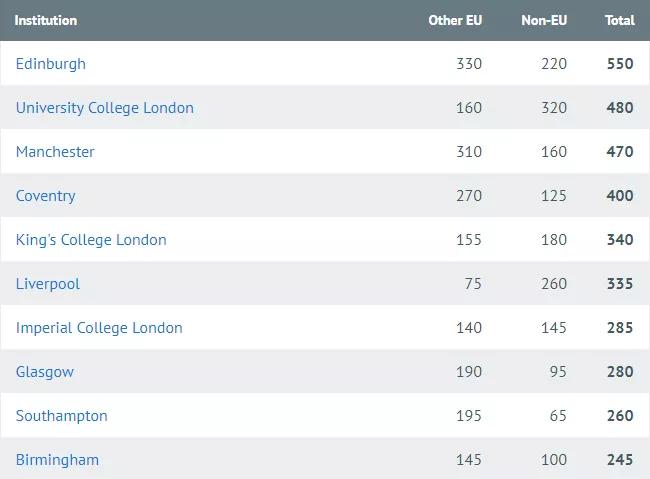Follow the Glasgow link
The image size is (650, 479).
[45, 372]
